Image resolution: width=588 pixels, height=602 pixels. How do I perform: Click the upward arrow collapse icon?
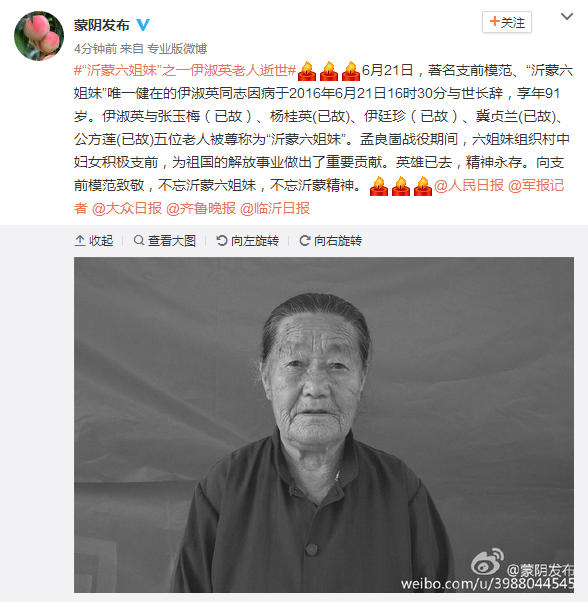pos(79,241)
